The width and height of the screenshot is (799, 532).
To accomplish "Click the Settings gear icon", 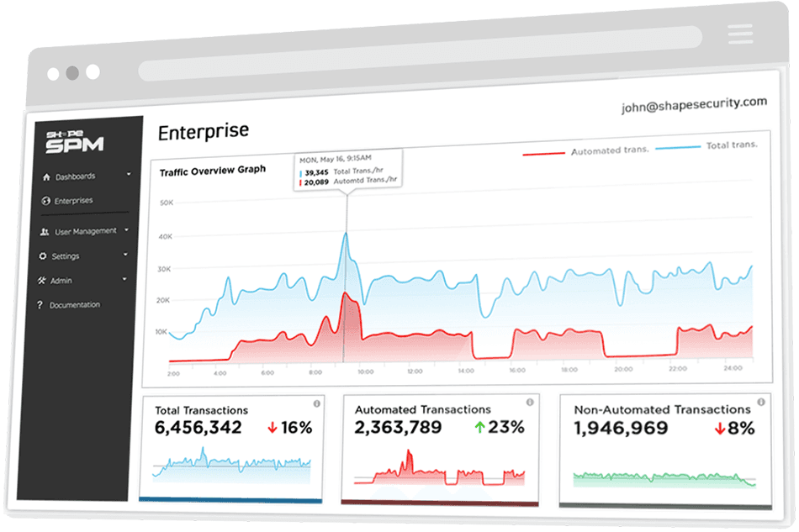I will click(43, 255).
